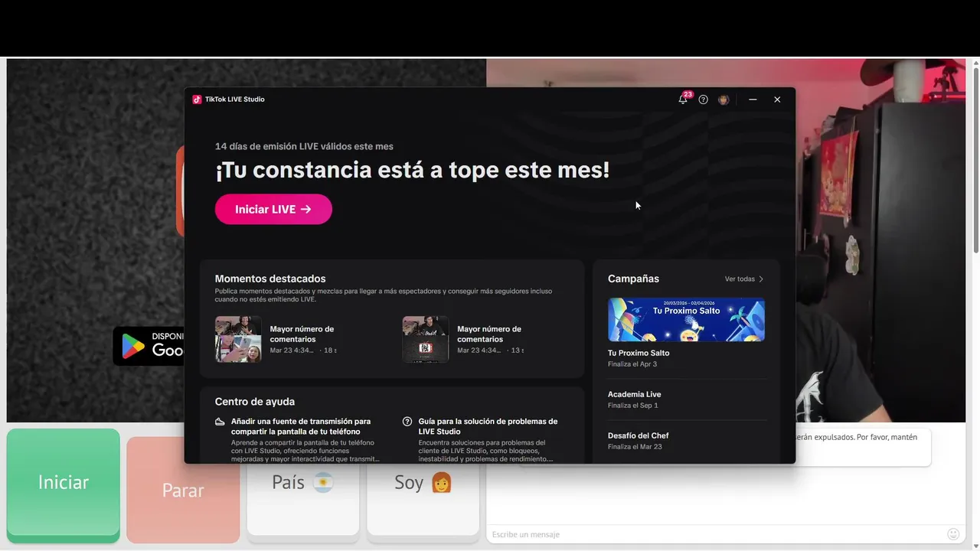Select Tu Proximo Salto campaign title text
The height and width of the screenshot is (551, 980).
(x=639, y=353)
